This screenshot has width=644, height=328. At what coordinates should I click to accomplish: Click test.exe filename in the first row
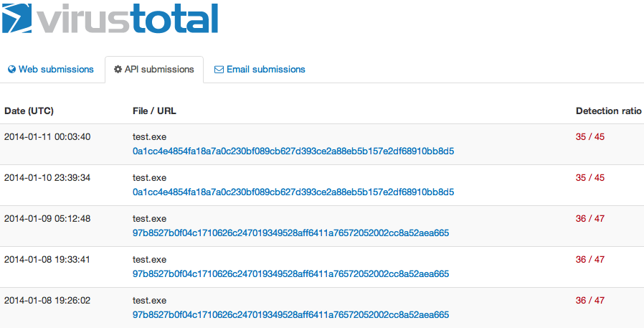click(x=149, y=137)
